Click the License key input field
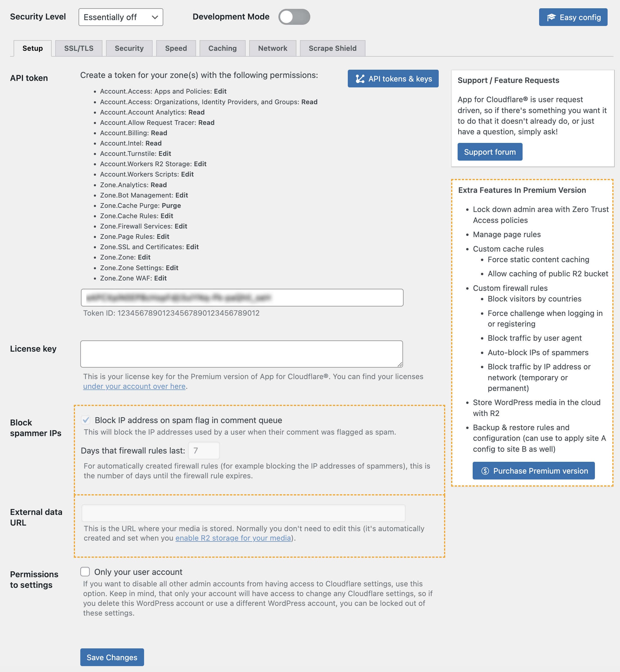This screenshot has width=620, height=672. [x=242, y=353]
